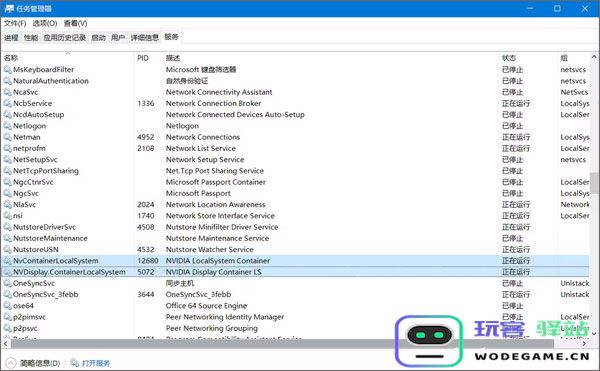600x371 pixels.
Task: Click the NutstoreMaintenance service gear icon
Action: click(x=7, y=238)
